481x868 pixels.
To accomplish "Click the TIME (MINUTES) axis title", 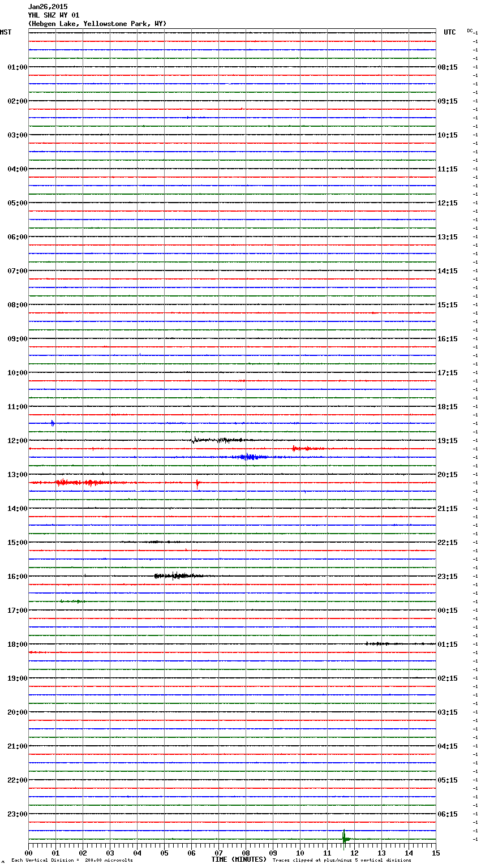I will (x=239, y=860).
